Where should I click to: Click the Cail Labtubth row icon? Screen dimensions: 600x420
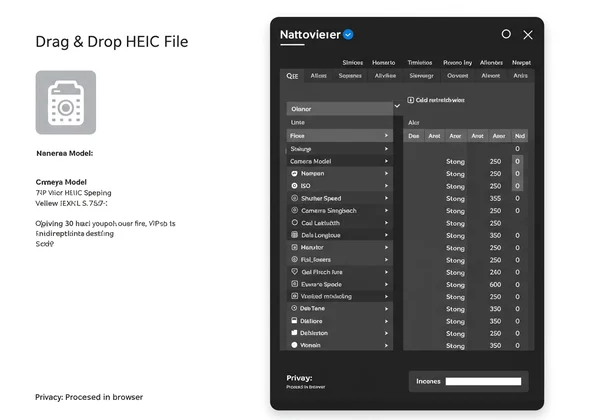click(294, 223)
